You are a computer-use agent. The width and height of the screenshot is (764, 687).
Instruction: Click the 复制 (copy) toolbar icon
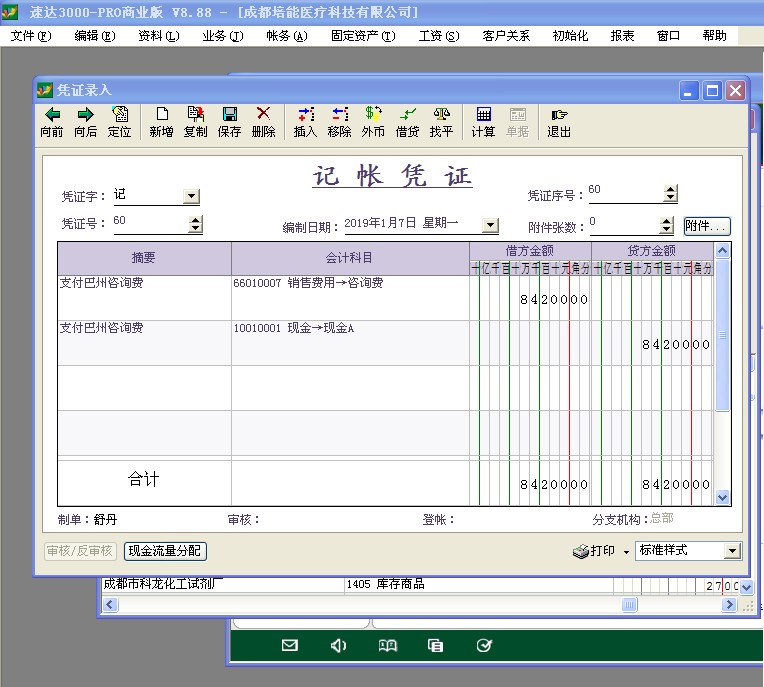[195, 115]
